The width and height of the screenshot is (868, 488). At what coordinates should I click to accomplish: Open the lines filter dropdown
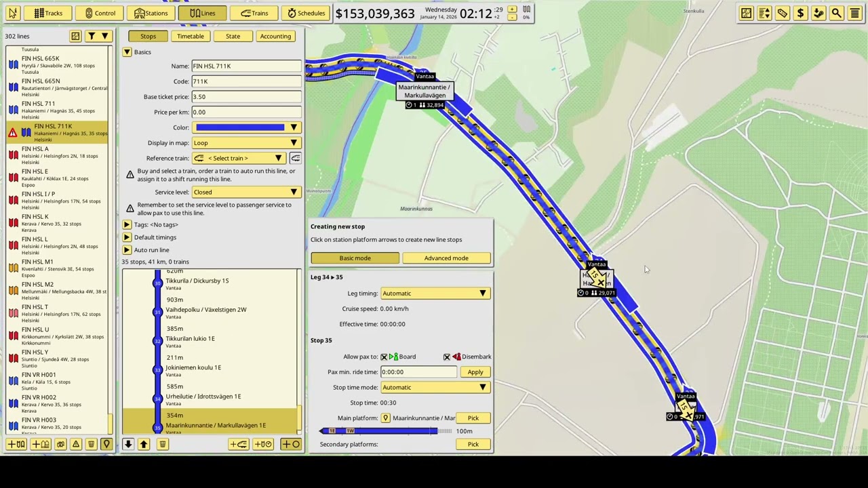pos(97,36)
